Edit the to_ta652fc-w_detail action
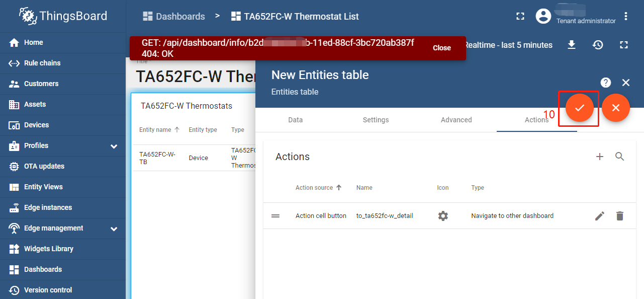Viewport: 644px width, 299px height. [600, 216]
